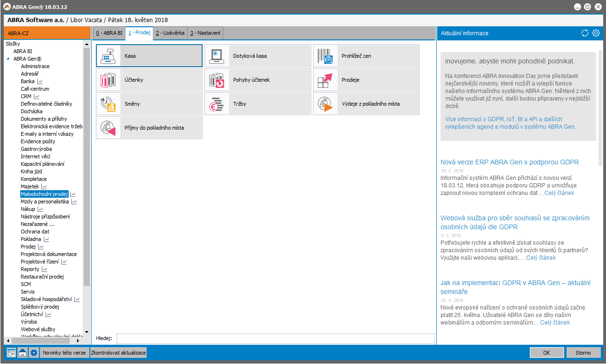The height and width of the screenshot is (364, 606).
Task: Select Gastrovýroba in the tree
Action: coord(36,149)
